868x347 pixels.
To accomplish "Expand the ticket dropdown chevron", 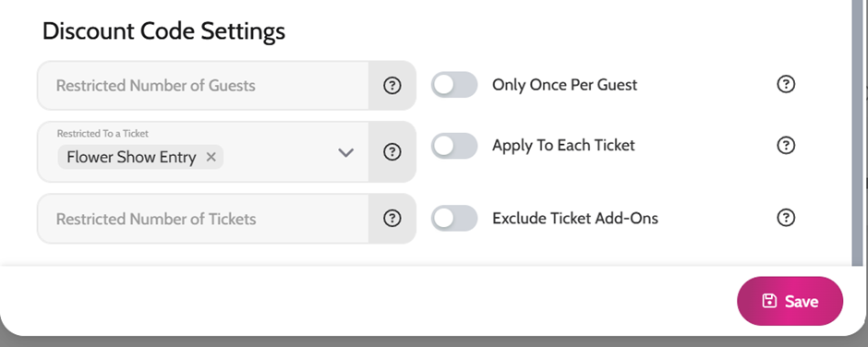I will [346, 152].
